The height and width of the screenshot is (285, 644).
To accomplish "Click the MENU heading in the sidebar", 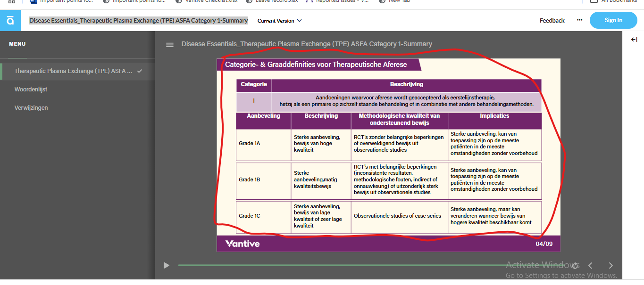I will (x=17, y=44).
